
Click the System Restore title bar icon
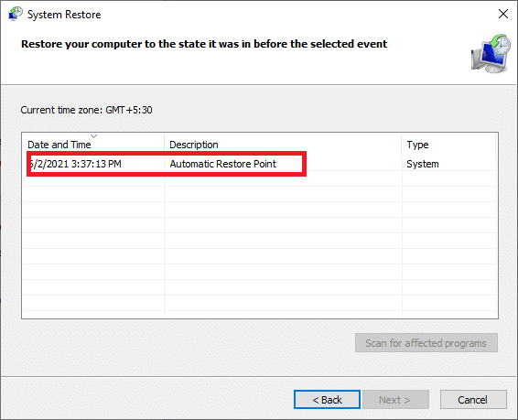pyautogui.click(x=16, y=15)
